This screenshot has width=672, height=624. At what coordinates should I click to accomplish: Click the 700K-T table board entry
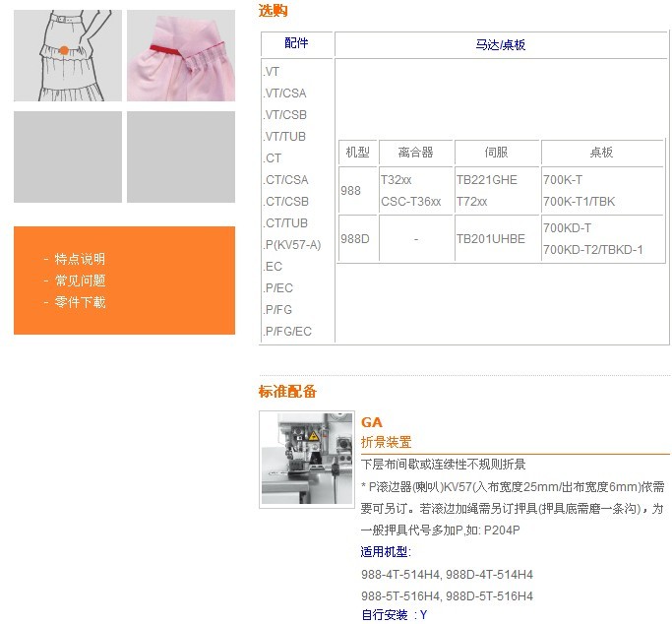563,180
